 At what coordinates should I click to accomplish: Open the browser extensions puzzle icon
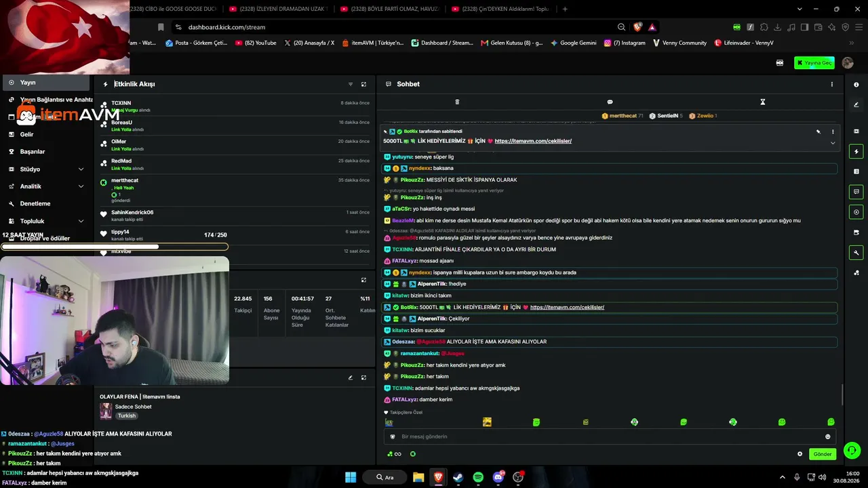point(764,27)
